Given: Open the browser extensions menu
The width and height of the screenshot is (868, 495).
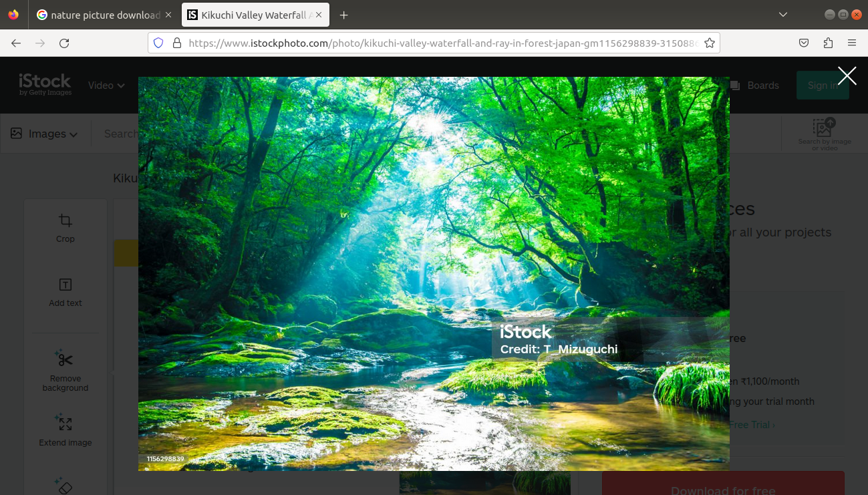Looking at the screenshot, I should 828,43.
